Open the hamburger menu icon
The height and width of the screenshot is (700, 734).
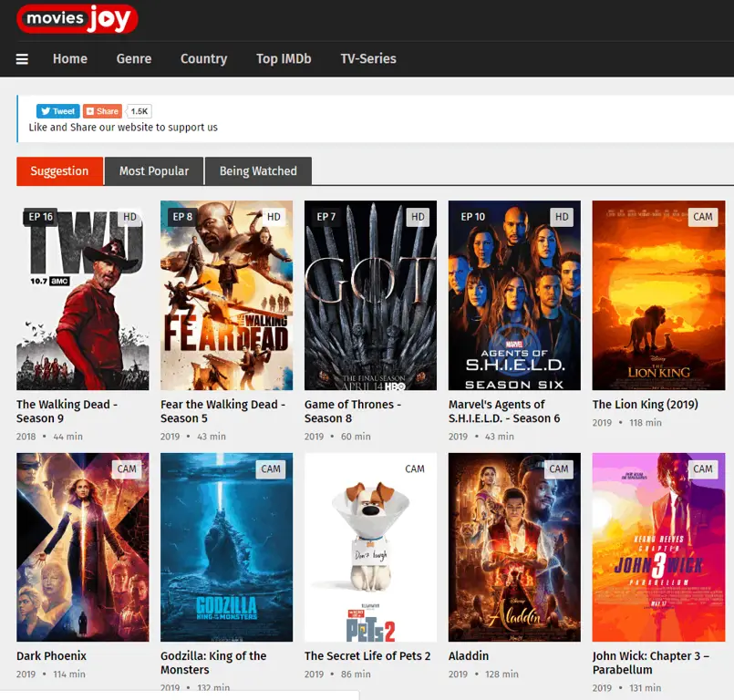pyautogui.click(x=22, y=59)
